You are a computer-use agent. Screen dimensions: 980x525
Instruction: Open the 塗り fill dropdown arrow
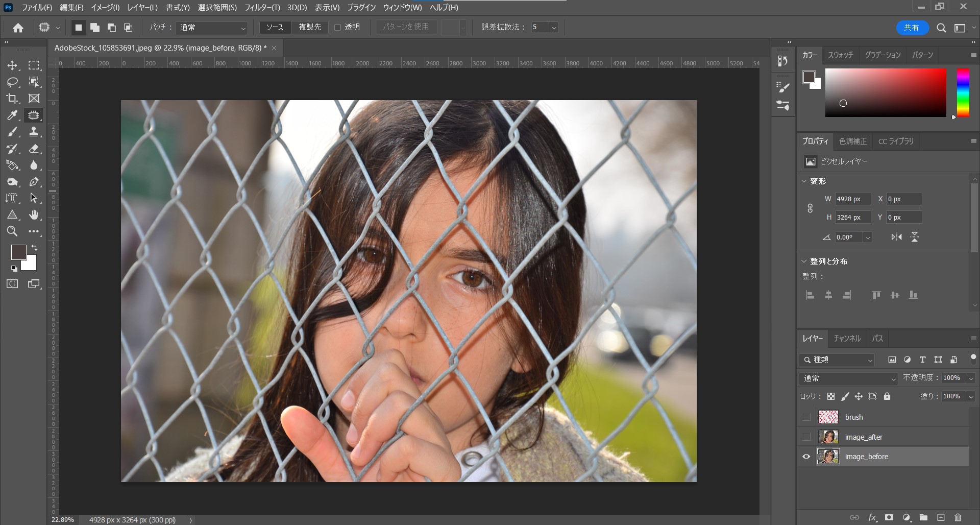pos(971,396)
